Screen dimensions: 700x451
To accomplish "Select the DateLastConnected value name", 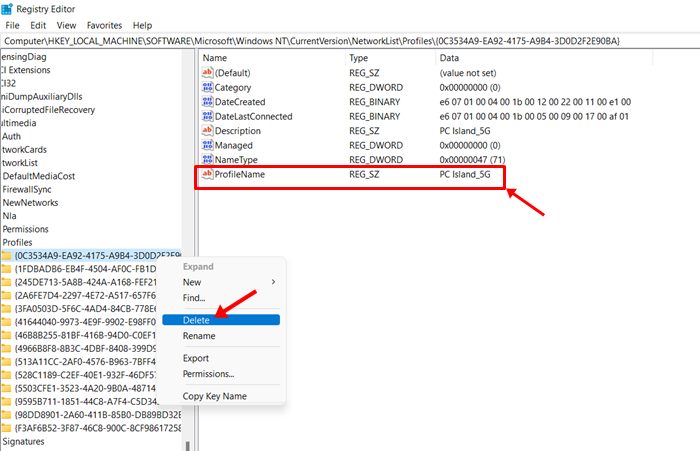I will [x=254, y=116].
